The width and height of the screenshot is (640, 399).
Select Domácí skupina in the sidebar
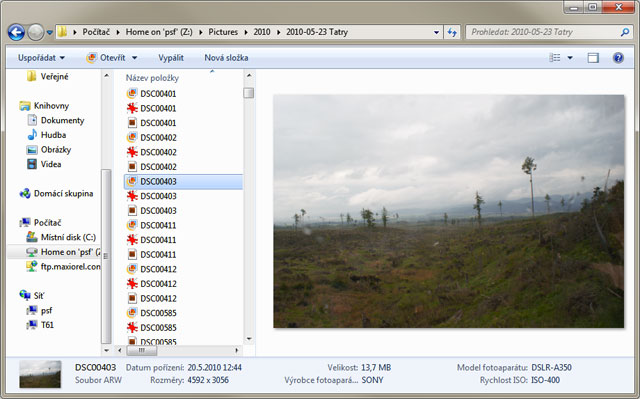56,193
